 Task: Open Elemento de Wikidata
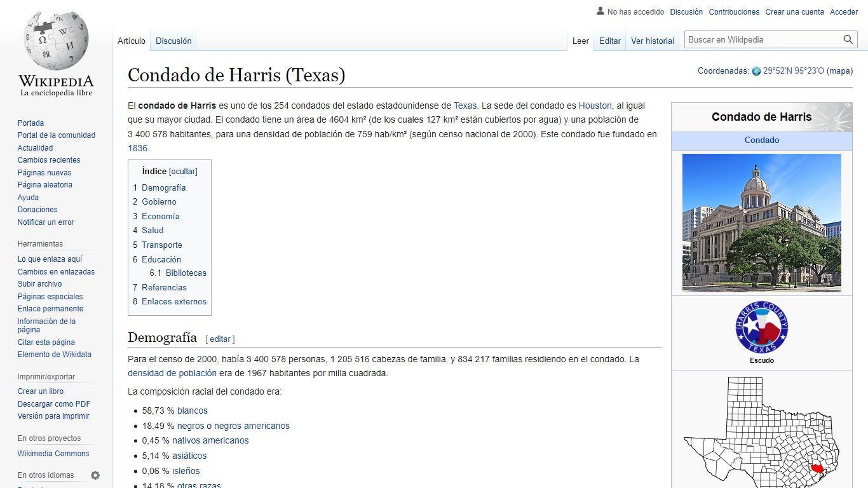coord(54,355)
